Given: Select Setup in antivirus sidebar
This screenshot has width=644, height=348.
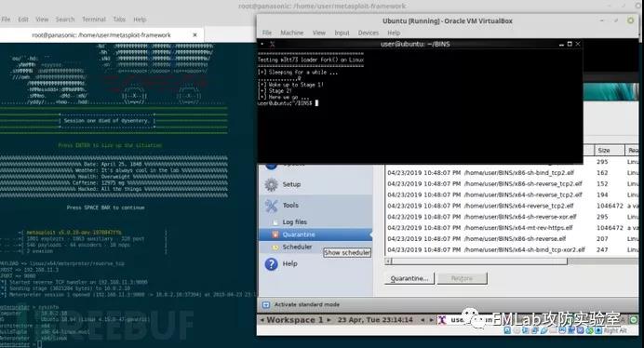Looking at the screenshot, I should (x=291, y=184).
